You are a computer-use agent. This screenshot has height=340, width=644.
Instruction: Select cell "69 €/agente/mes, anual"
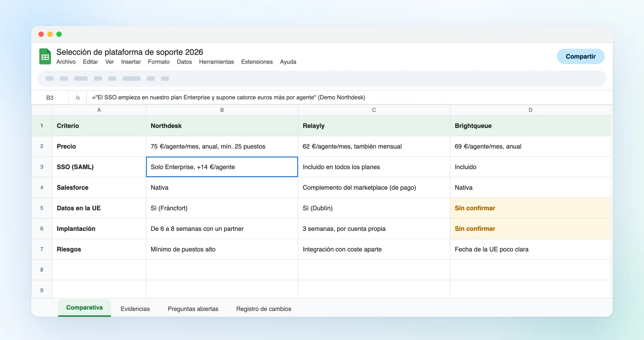click(x=531, y=146)
